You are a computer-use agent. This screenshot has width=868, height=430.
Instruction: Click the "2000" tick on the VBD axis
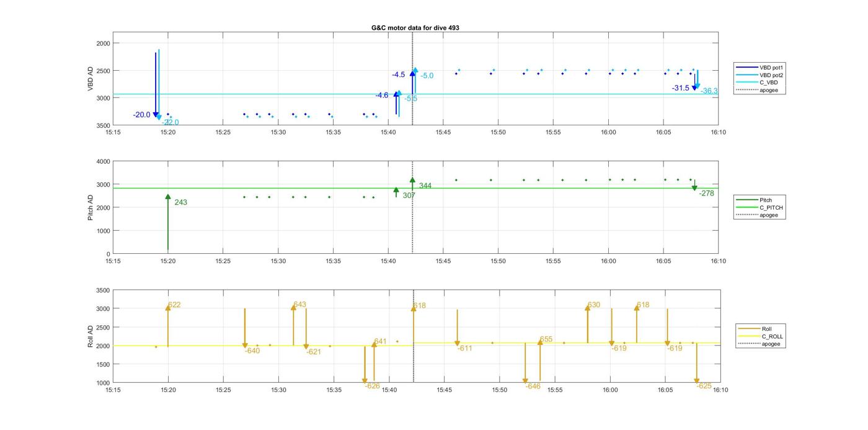pos(102,43)
